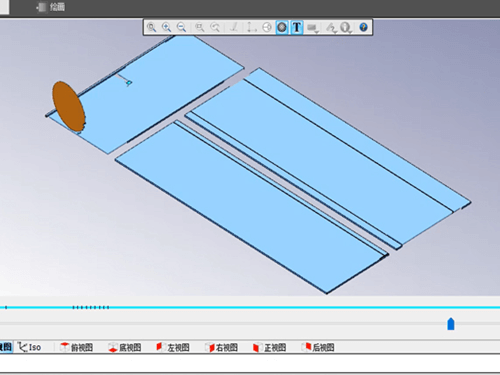
Task: Select the 右视图 right view button
Action: click(221, 347)
